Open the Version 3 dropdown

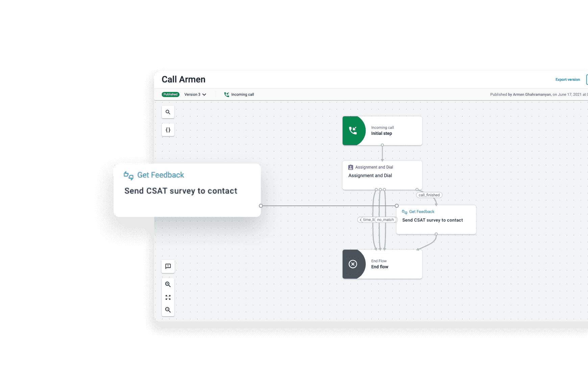195,95
